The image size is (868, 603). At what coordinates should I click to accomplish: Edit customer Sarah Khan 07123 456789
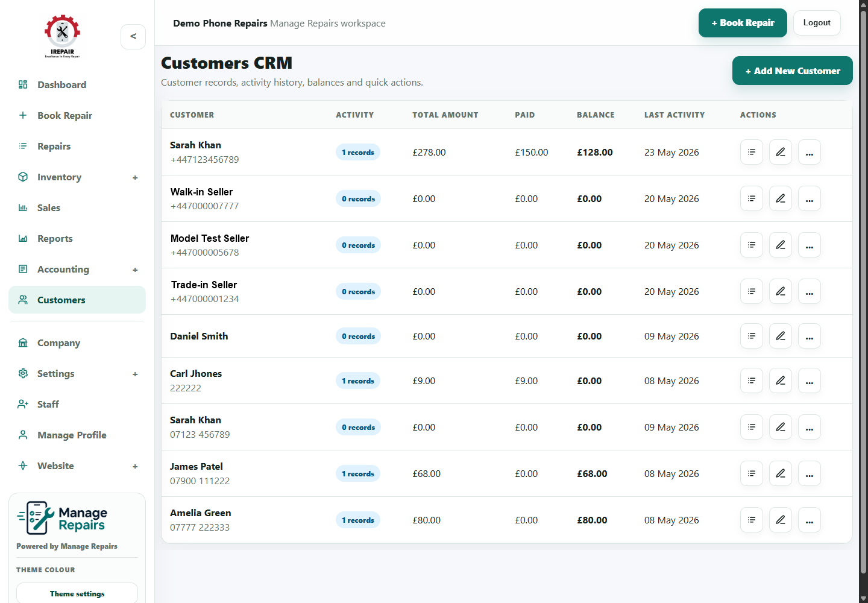click(x=781, y=427)
